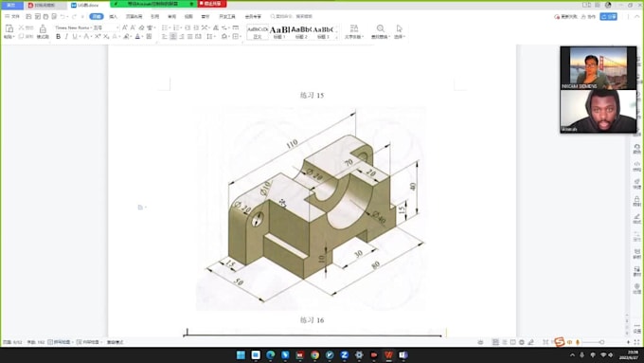The image size is (644, 363).
Task: Click the Print icon in quick access bar
Action: click(46, 16)
